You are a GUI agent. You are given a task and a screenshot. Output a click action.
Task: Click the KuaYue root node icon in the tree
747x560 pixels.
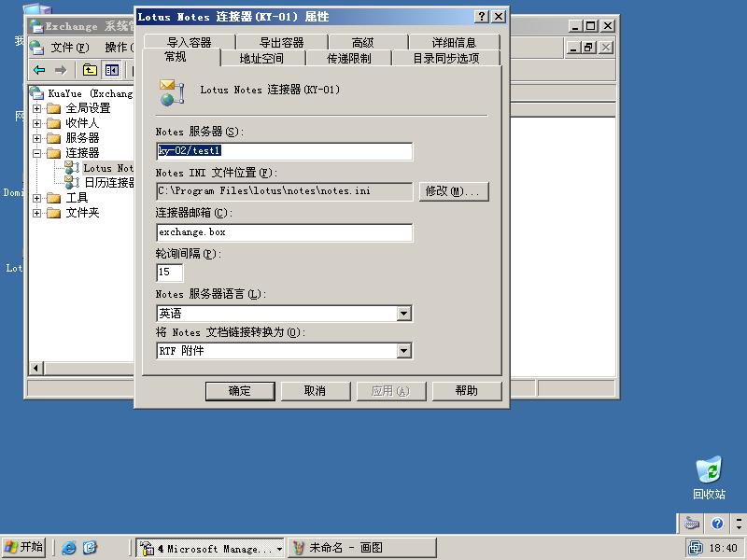click(36, 93)
